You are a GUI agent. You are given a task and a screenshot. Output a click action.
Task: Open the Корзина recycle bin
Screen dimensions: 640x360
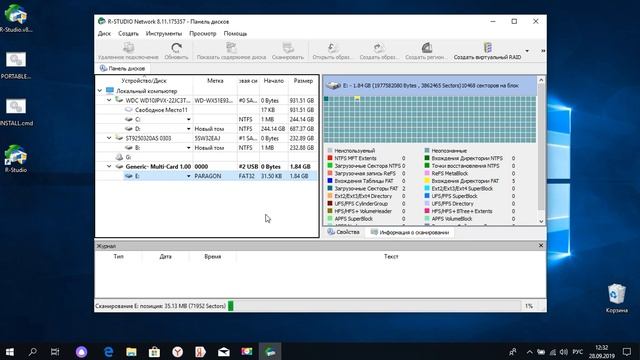[616, 298]
